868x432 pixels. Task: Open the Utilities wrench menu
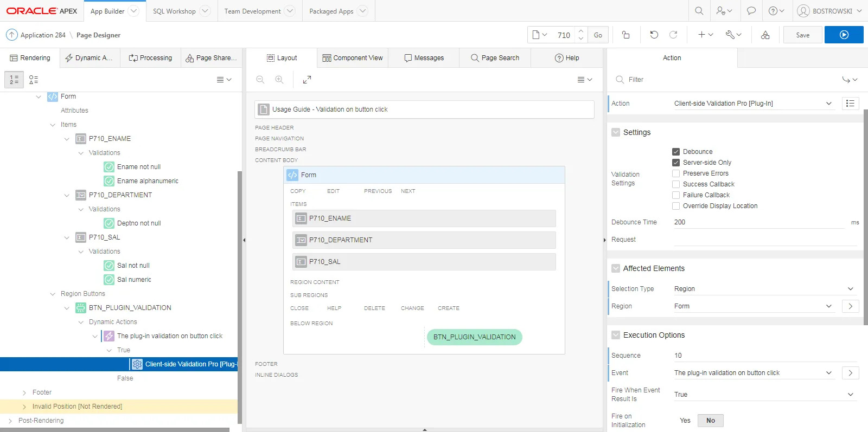coord(733,35)
